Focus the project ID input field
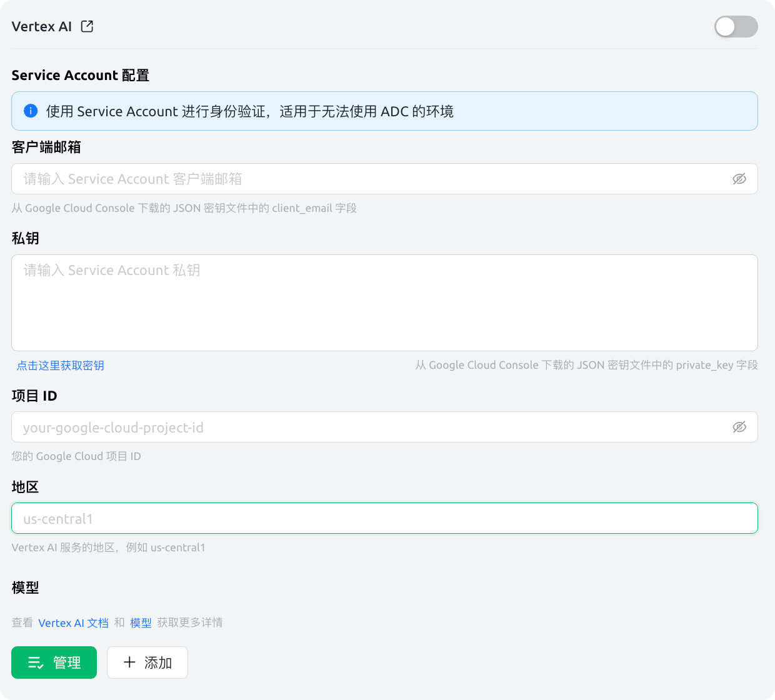The height and width of the screenshot is (700, 775). coord(384,427)
